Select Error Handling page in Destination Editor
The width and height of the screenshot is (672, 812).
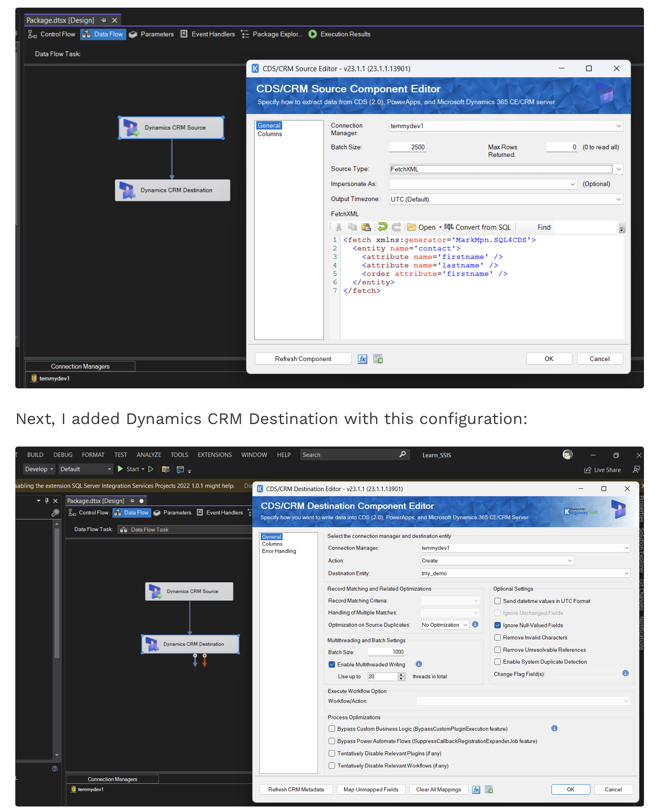click(279, 551)
